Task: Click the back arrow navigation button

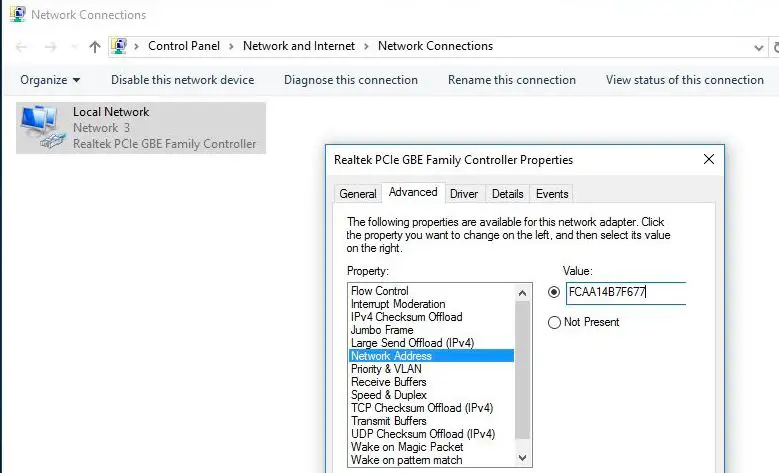Action: tap(22, 46)
